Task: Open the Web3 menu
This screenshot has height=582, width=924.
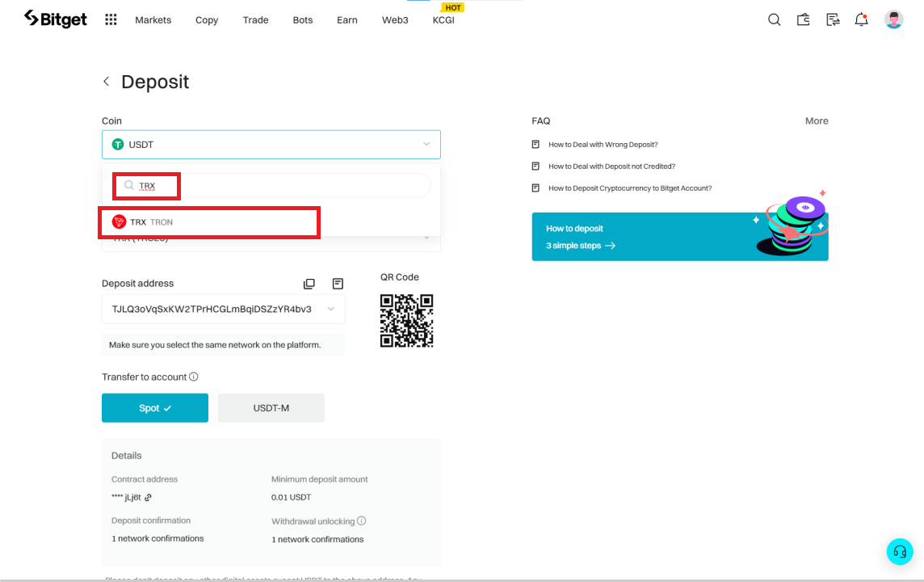Action: click(395, 20)
